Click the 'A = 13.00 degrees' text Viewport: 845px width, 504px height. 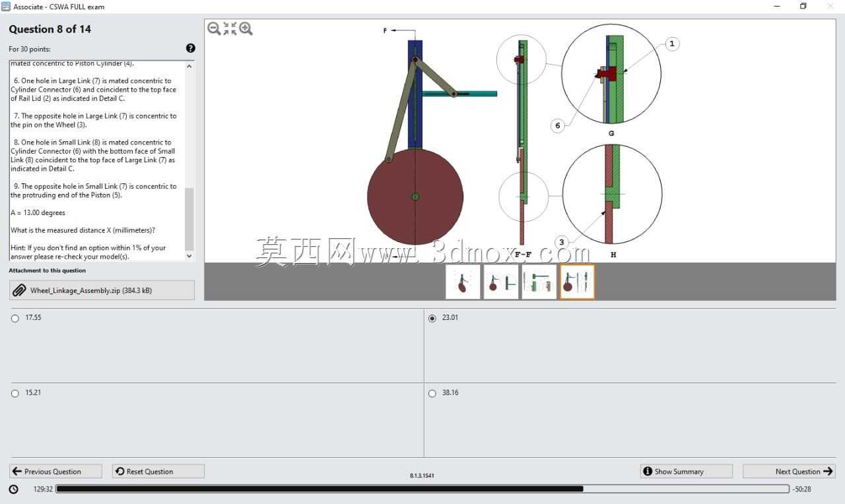38,213
